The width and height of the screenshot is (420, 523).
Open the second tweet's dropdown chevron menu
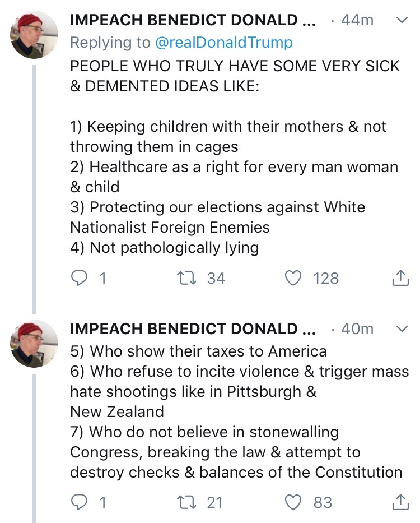click(x=402, y=328)
